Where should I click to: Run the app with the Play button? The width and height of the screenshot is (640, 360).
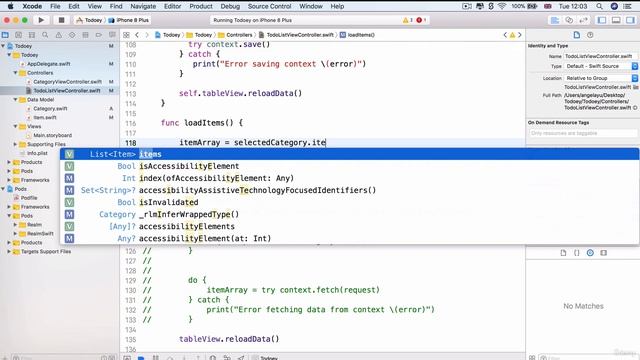click(x=41, y=20)
